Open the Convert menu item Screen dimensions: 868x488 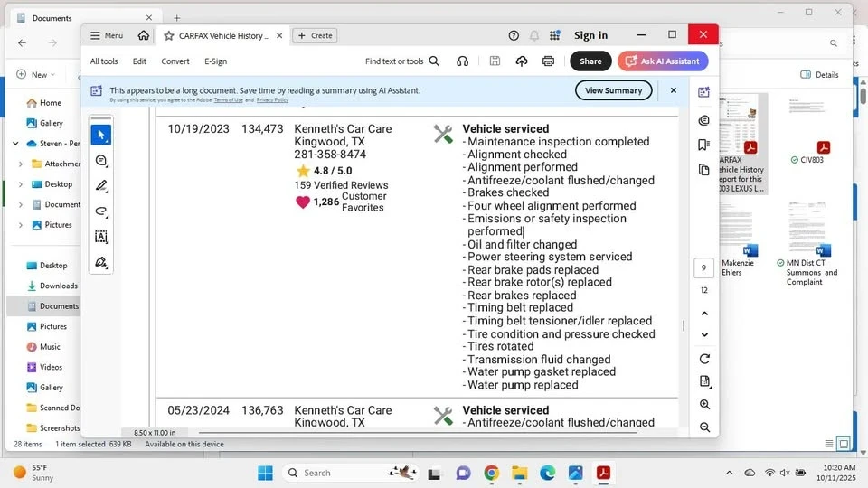175,61
